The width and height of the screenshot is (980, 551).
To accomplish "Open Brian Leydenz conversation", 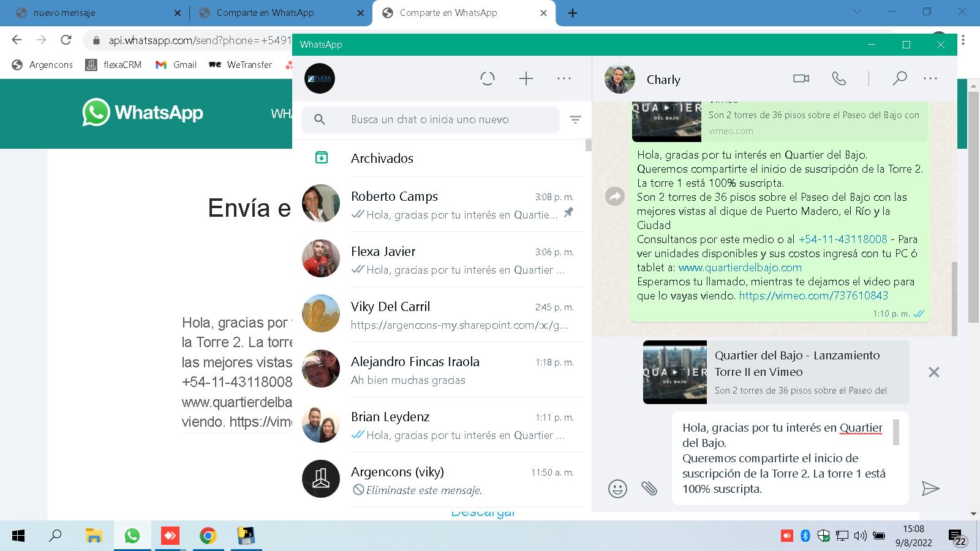I will tap(439, 425).
